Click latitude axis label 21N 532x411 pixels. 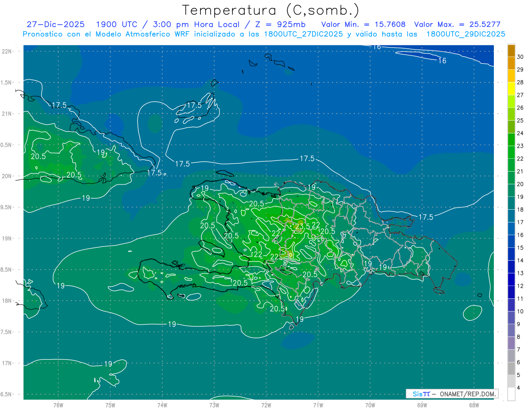click(x=7, y=114)
